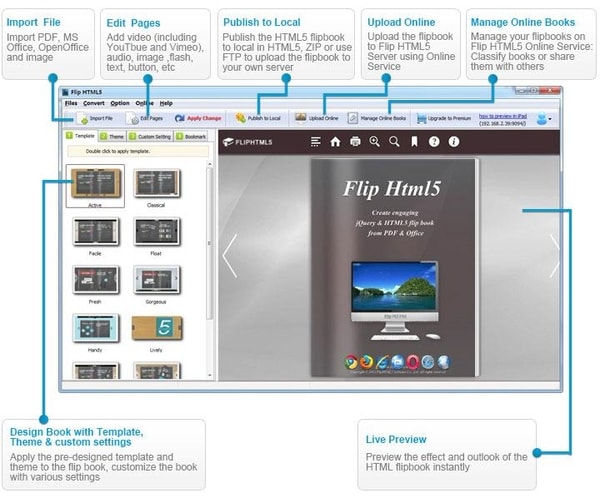Click the Apply Change button
The width and height of the screenshot is (600, 498).
point(198,118)
